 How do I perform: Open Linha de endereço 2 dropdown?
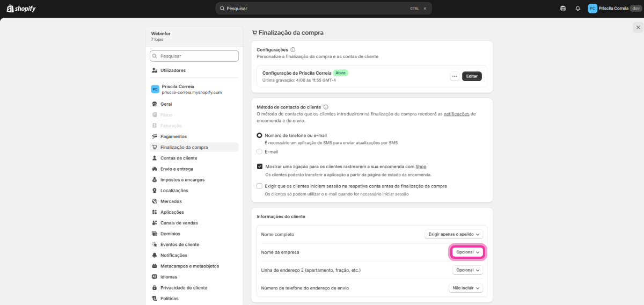(468, 270)
